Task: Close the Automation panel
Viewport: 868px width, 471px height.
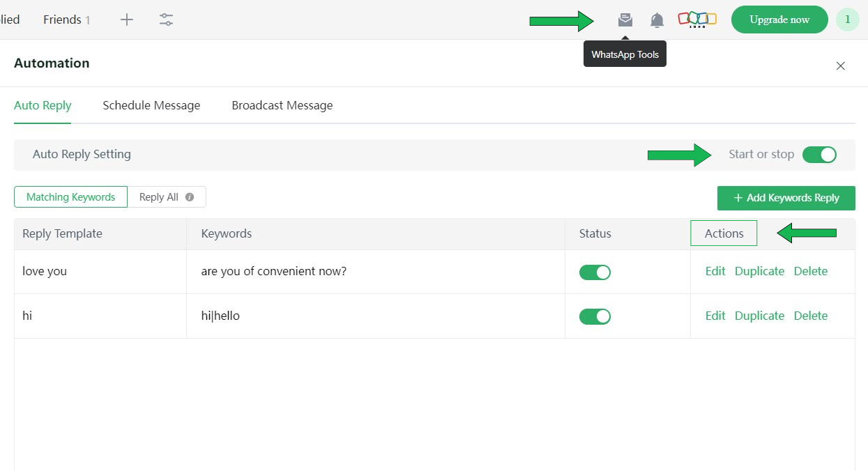Action: coord(840,66)
